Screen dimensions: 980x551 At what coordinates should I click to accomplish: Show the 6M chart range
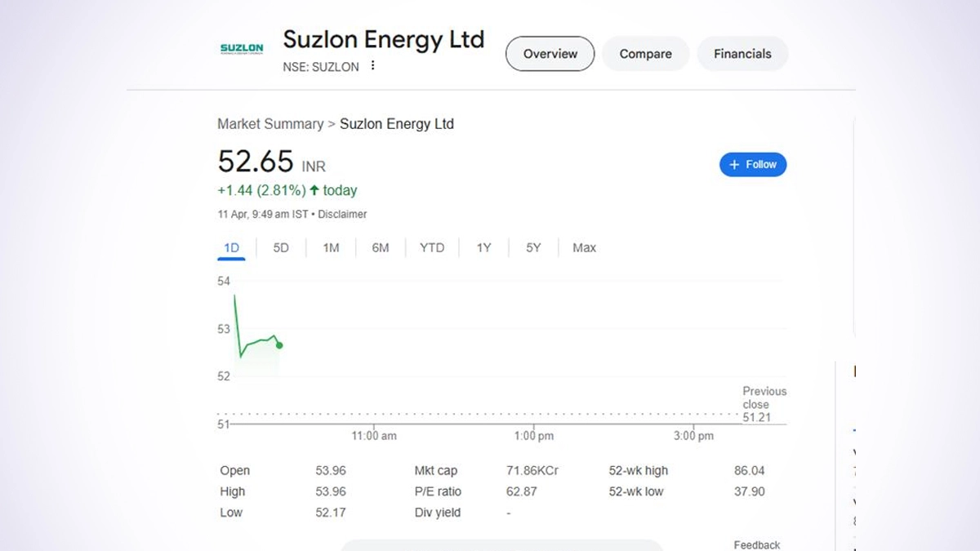point(381,247)
